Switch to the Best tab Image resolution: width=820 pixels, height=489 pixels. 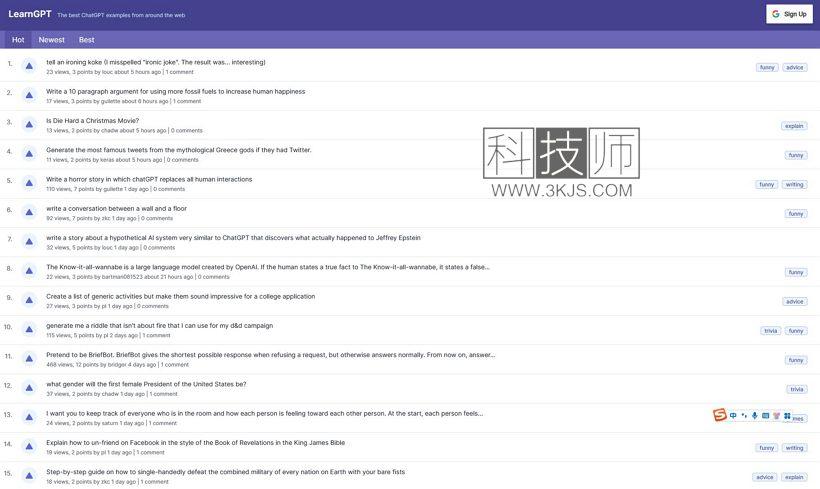87,40
